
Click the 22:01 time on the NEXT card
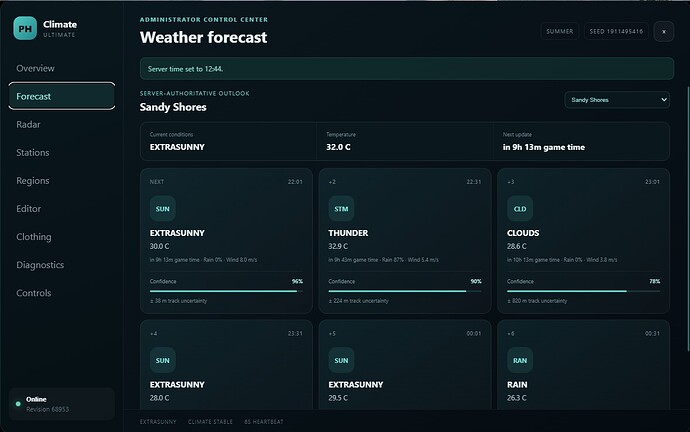pos(295,182)
